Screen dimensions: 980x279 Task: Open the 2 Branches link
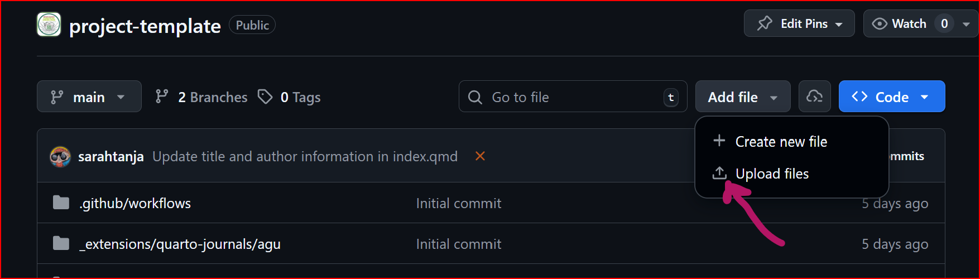coord(212,97)
